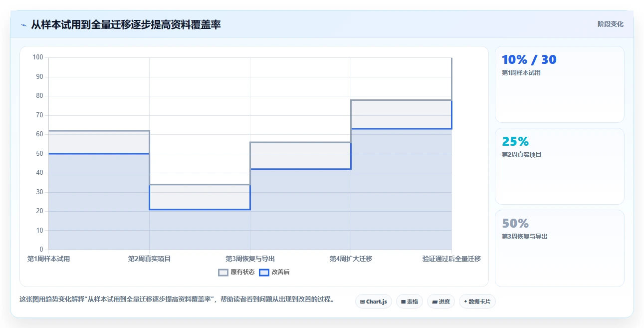The image size is (644, 328).
Task: Toggle the 改善后 legend entry
Action: pyautogui.click(x=274, y=272)
